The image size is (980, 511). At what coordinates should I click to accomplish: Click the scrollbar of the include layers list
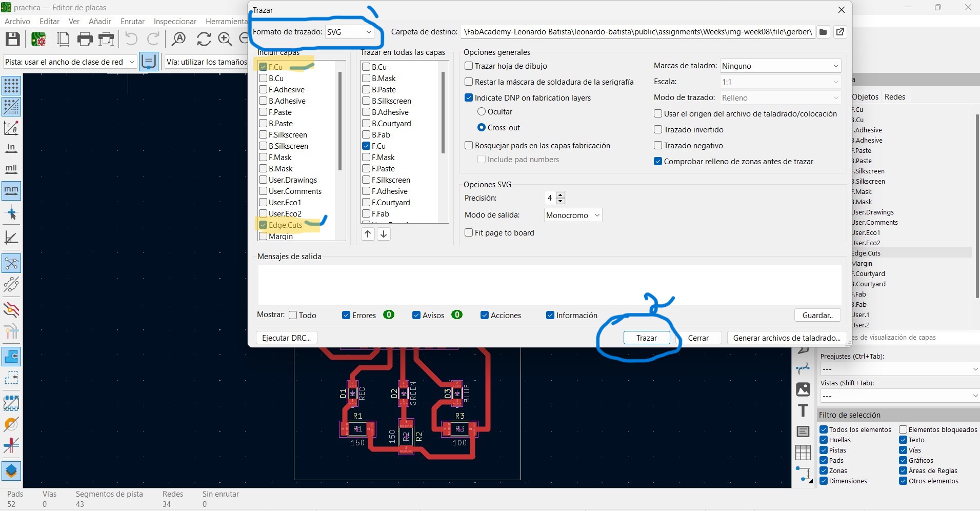[339, 121]
